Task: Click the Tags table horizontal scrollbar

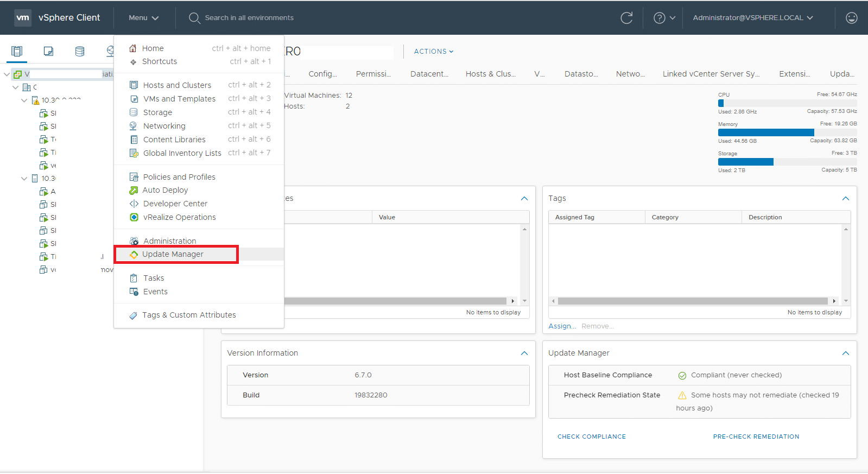Action: (693, 301)
